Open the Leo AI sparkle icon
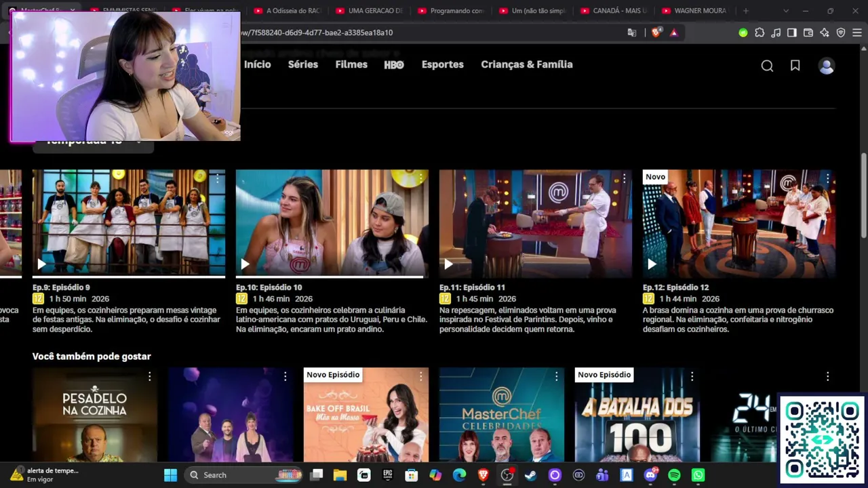The height and width of the screenshot is (488, 868). coord(825,33)
